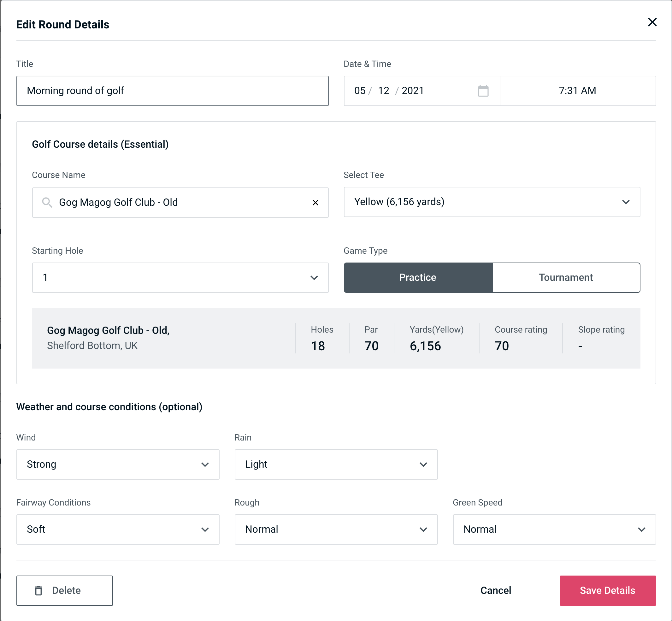Screen dimensions: 672x621
Task: Click the dropdown chevron for Wind condition
Action: click(x=205, y=464)
